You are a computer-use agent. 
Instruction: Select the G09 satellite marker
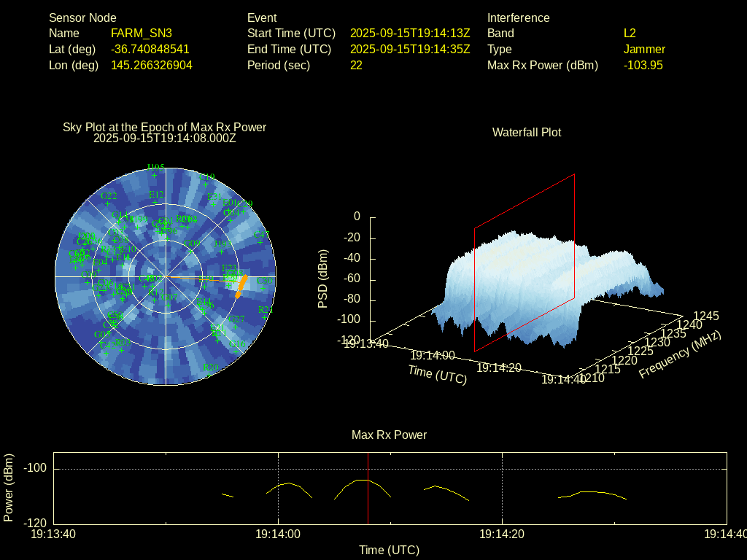(190, 252)
